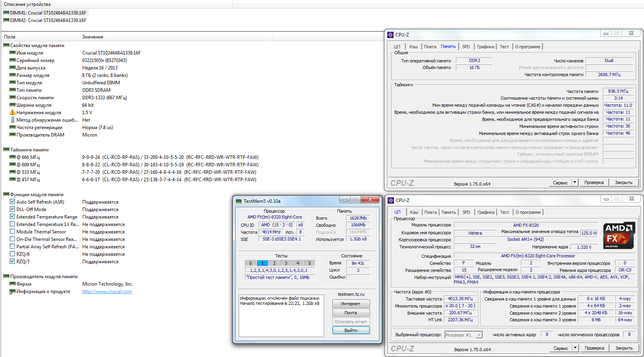Click the icon beside Производитель DRAM

(x=13, y=135)
